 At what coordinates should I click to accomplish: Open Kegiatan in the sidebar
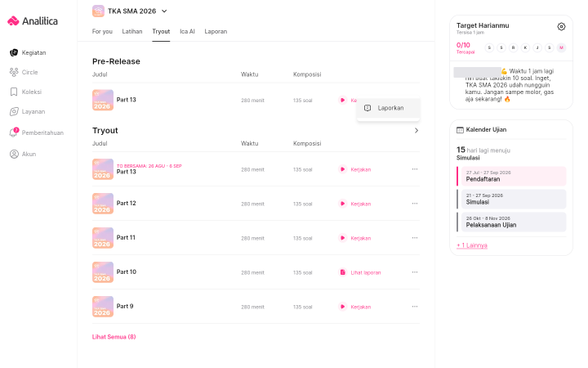pyautogui.click(x=28, y=52)
